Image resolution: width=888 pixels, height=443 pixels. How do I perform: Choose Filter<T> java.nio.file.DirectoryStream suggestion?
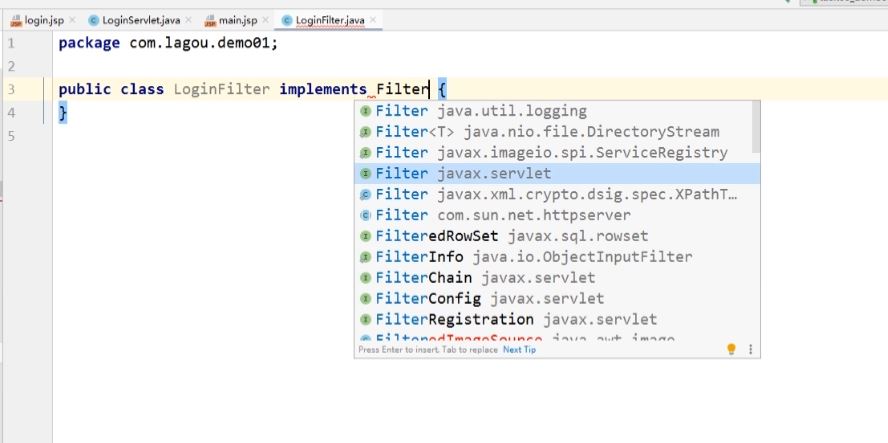(553, 132)
